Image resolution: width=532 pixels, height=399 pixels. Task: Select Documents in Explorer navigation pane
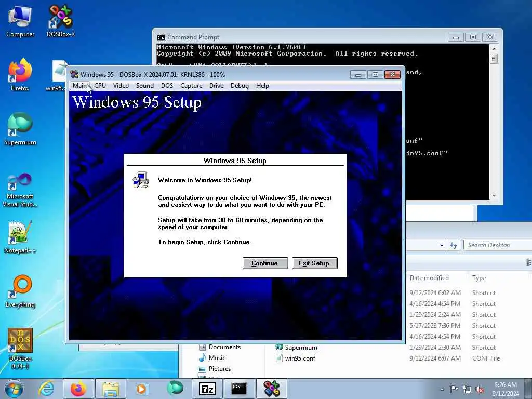tap(220, 347)
